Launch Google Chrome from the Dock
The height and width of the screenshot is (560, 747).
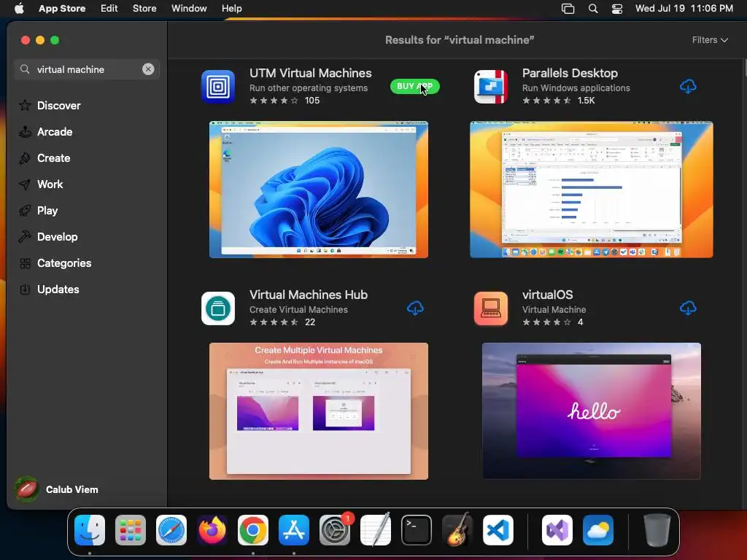click(253, 530)
